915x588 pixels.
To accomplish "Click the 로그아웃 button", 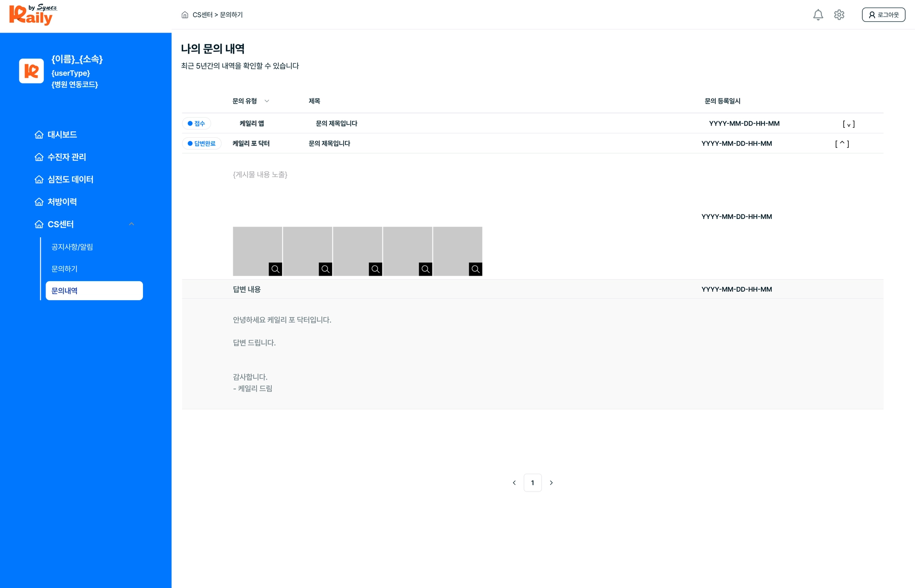I will click(x=883, y=15).
